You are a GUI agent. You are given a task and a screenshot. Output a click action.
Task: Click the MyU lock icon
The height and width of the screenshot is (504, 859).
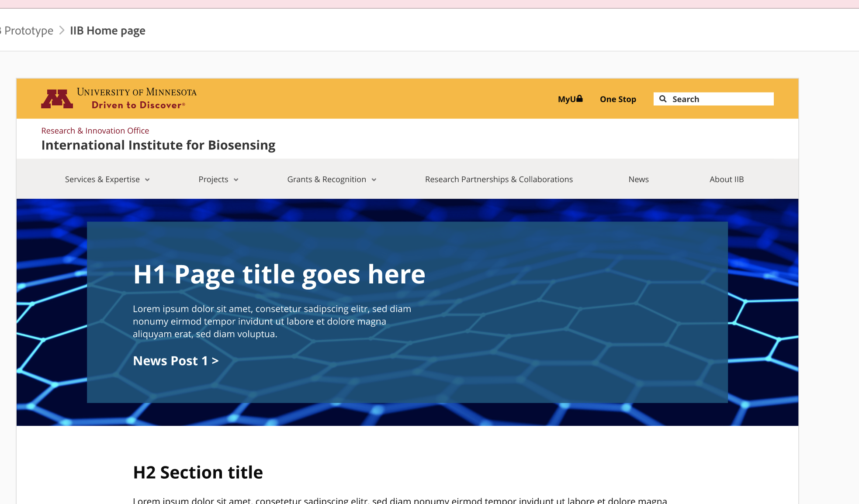tap(579, 99)
